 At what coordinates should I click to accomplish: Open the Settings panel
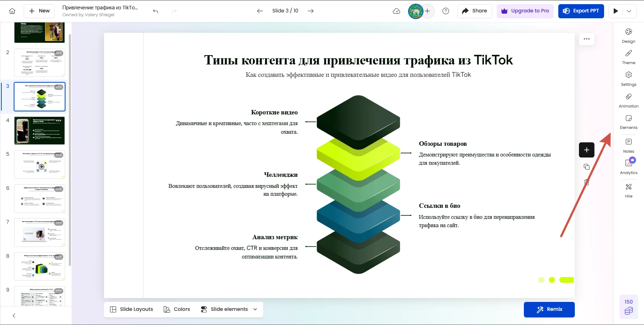[629, 79]
